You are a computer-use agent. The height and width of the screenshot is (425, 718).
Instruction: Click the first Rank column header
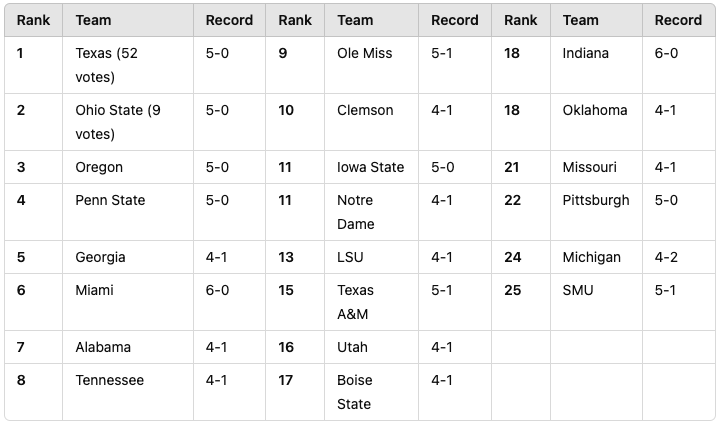click(33, 20)
